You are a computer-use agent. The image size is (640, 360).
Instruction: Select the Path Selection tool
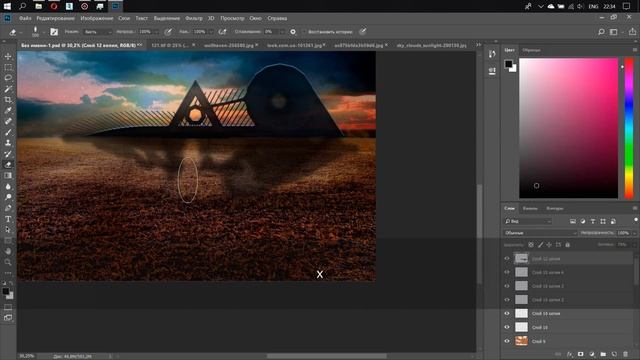tap(8, 230)
